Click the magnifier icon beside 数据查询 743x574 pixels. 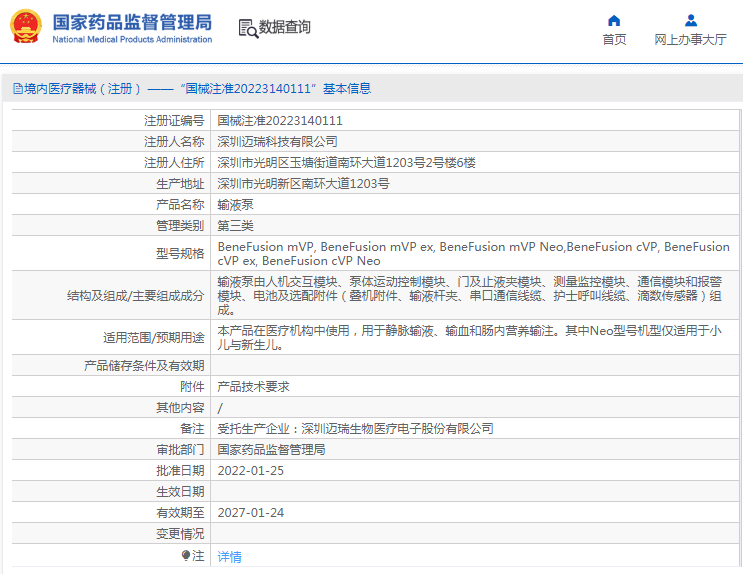[x=247, y=28]
